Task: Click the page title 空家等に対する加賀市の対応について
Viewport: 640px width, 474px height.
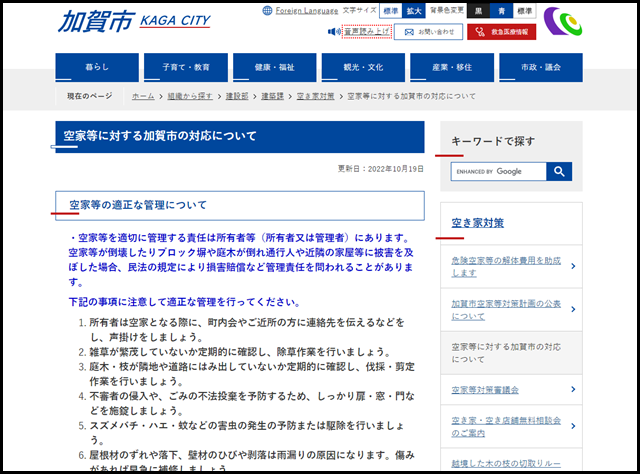Action: click(x=240, y=137)
